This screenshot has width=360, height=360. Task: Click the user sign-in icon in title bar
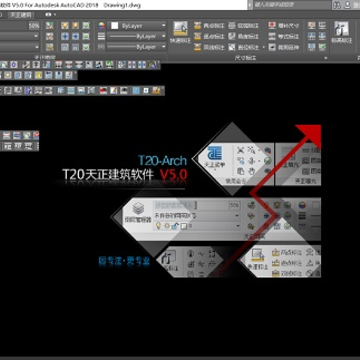348,5
